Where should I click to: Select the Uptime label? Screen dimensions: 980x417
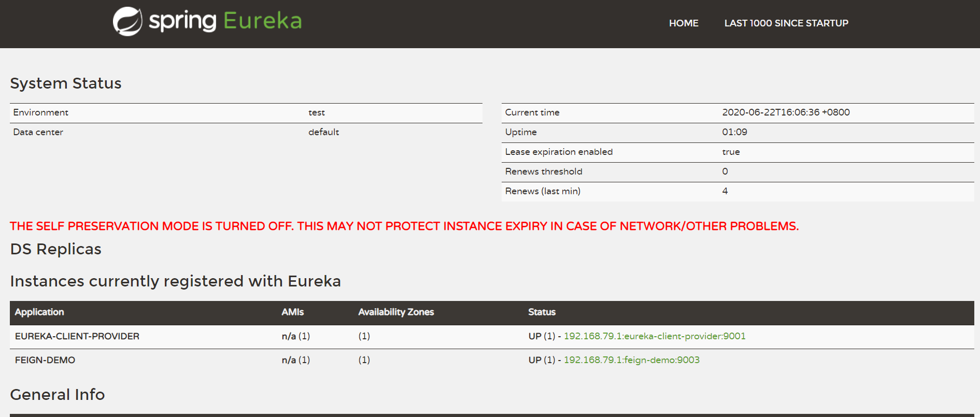pyautogui.click(x=521, y=132)
